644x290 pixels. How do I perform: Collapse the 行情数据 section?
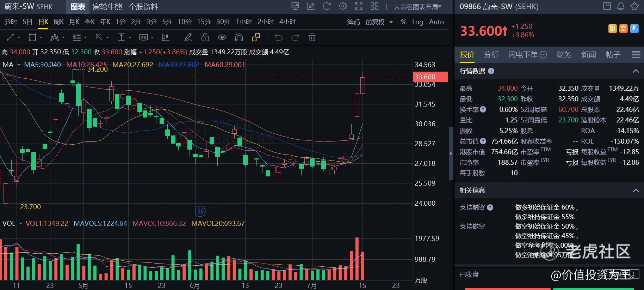636,71
